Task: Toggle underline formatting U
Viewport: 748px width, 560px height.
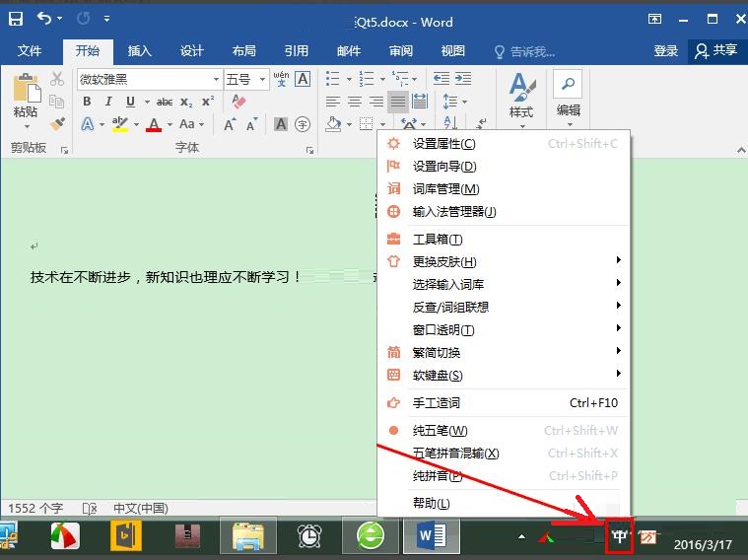Action: pyautogui.click(x=130, y=102)
